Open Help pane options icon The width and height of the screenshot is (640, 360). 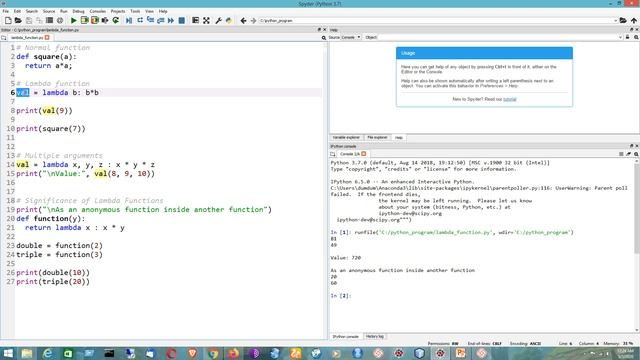pos(636,37)
